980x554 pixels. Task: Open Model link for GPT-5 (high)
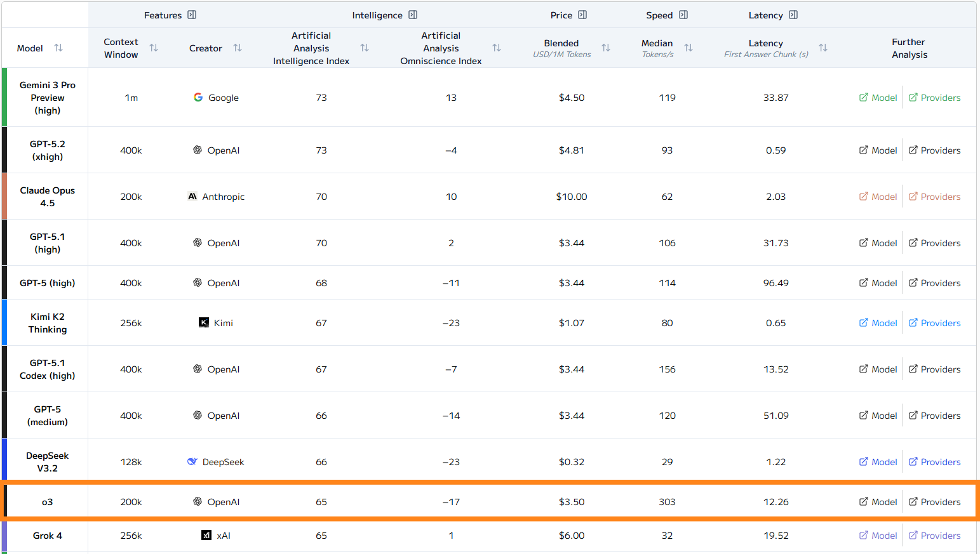878,283
